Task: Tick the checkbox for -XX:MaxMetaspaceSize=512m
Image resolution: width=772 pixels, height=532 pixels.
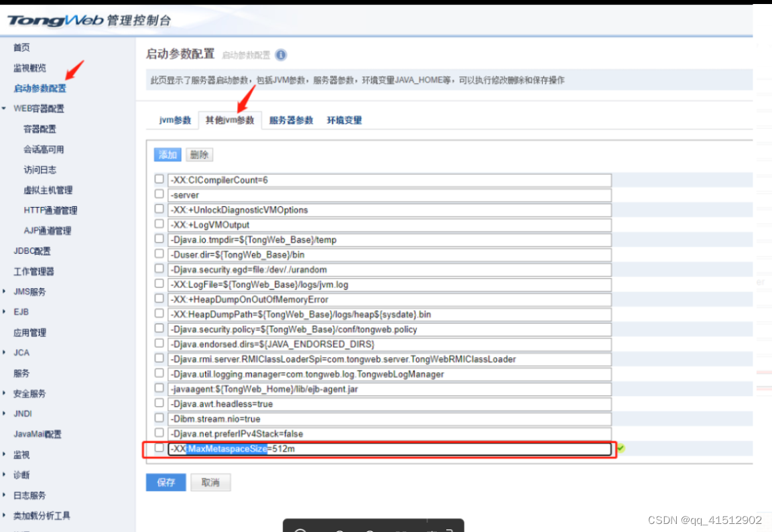Action: tap(159, 448)
